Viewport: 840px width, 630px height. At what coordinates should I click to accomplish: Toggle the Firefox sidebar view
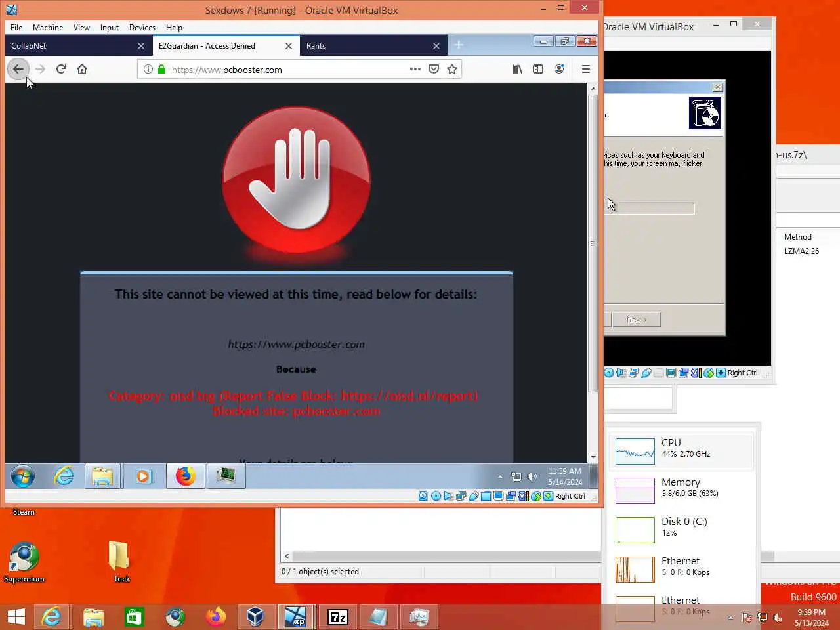click(538, 69)
